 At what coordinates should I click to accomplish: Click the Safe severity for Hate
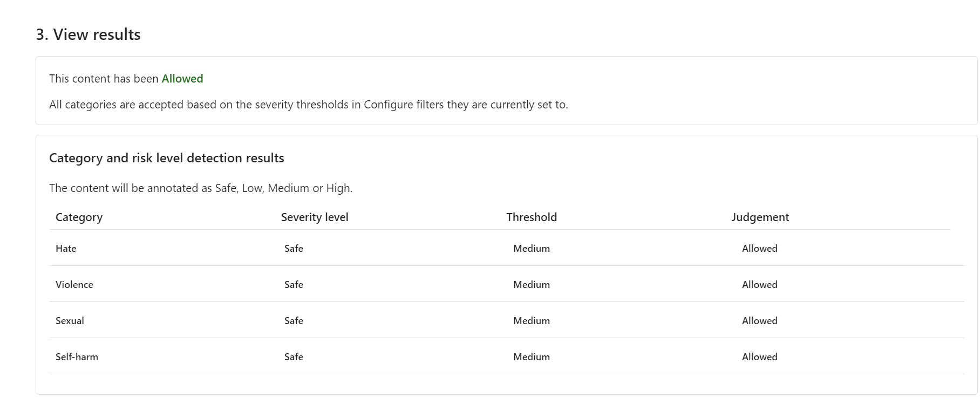pos(294,249)
